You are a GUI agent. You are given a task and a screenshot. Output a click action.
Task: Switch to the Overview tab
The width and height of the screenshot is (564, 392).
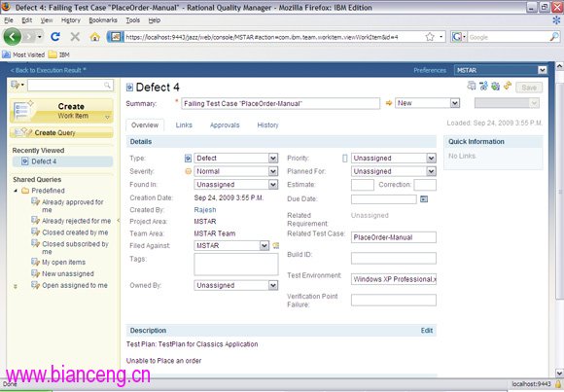(x=145, y=125)
